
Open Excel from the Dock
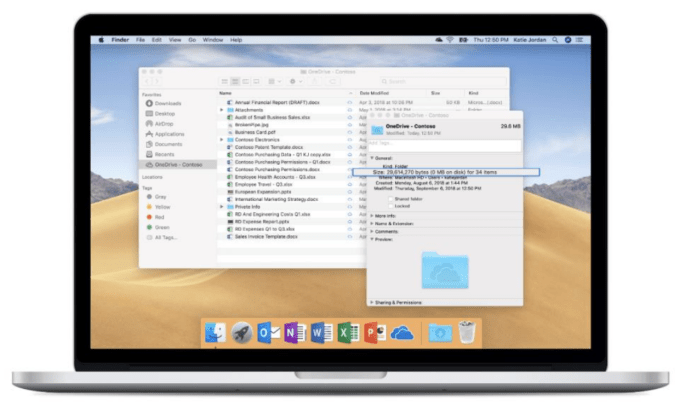(x=348, y=333)
